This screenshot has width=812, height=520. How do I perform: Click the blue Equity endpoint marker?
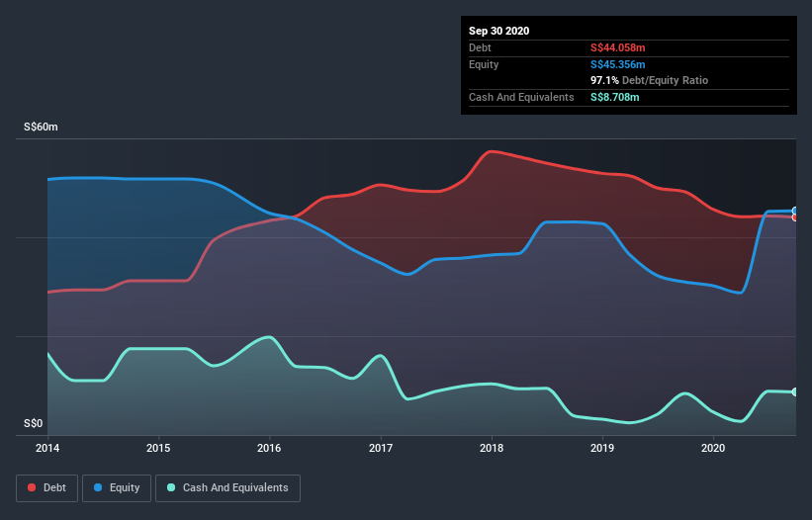click(x=795, y=211)
